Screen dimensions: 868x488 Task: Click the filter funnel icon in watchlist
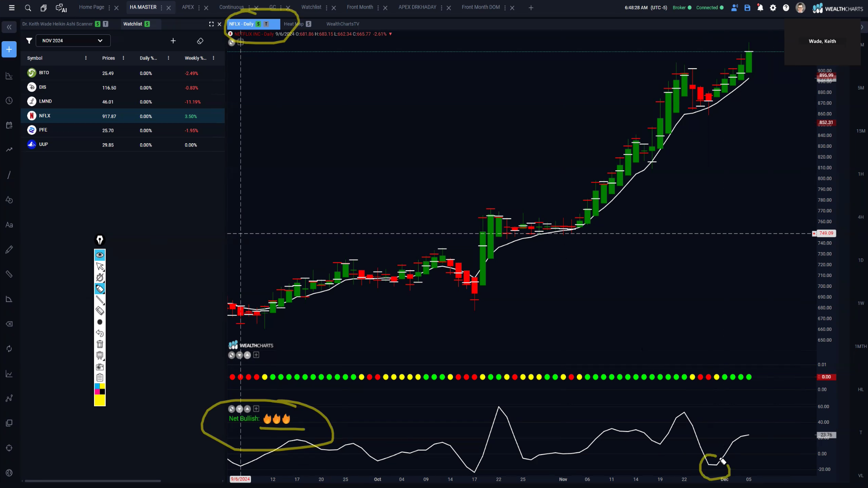point(29,41)
